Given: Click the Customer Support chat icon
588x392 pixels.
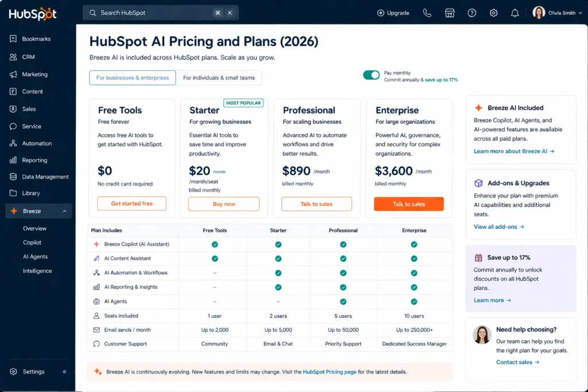Looking at the screenshot, I should tap(96, 344).
